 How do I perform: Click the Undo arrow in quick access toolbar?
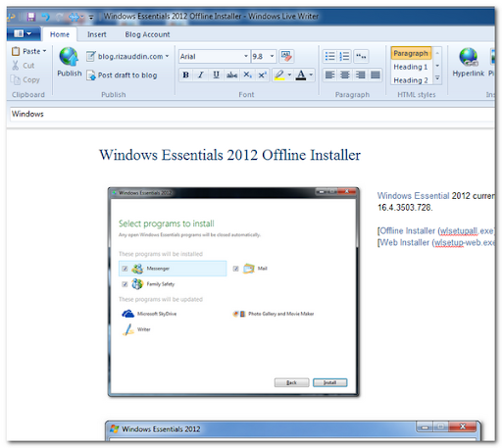click(x=45, y=17)
